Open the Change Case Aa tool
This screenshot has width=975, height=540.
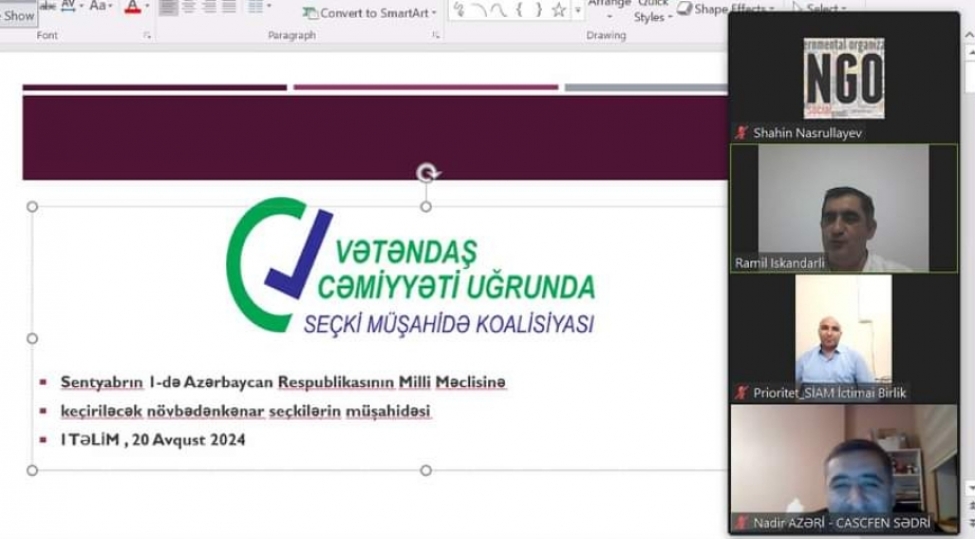coord(100,7)
